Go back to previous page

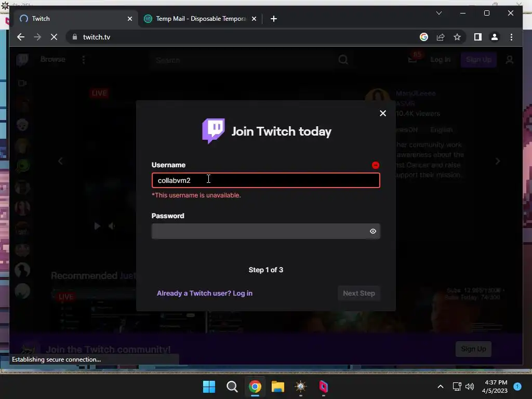click(21, 37)
